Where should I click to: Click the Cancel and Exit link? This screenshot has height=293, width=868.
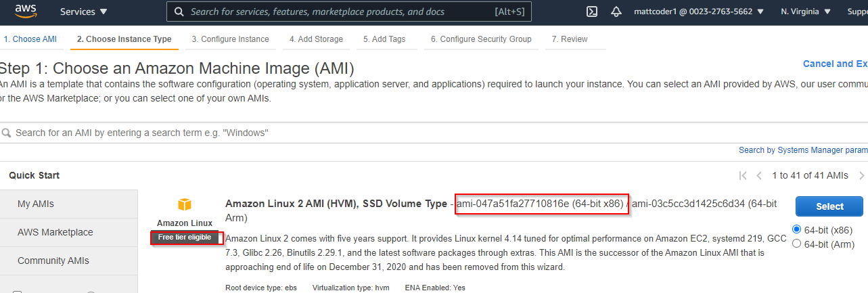tap(835, 64)
